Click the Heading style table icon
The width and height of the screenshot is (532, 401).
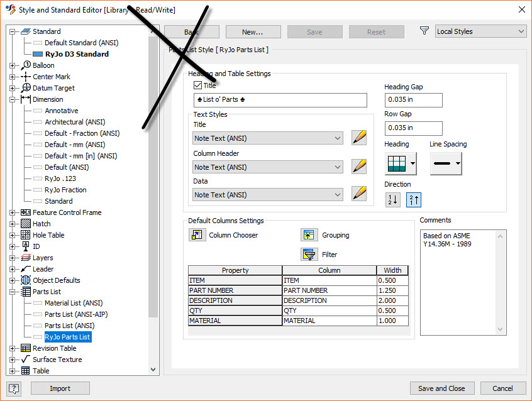click(396, 163)
